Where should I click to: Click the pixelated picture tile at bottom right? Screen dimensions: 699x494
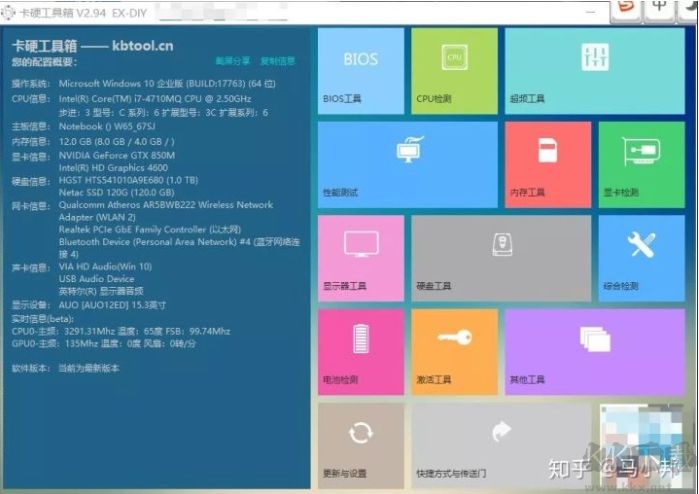coord(641,445)
